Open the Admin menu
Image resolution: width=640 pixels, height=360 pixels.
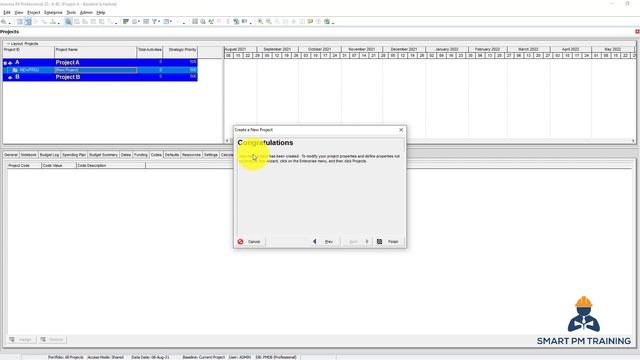click(86, 13)
